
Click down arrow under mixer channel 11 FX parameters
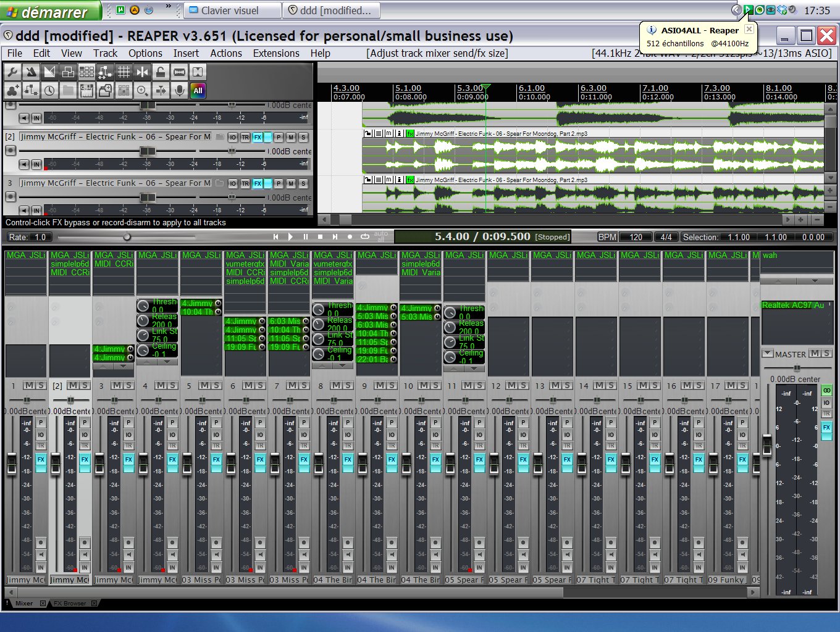click(x=474, y=368)
